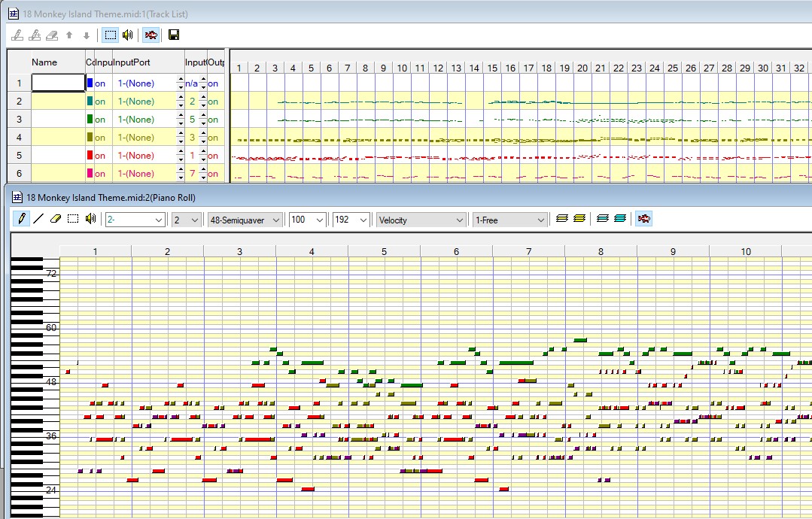812x519 pixels.
Task: Click measure 9 in Piano Roll ruler
Action: point(673,251)
